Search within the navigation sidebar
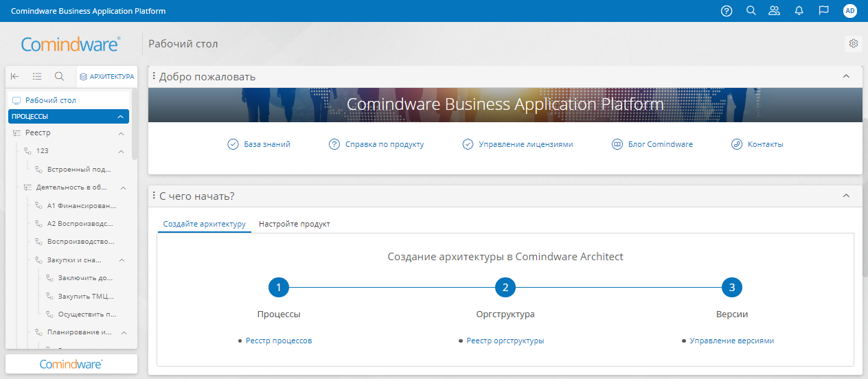 pos(60,76)
